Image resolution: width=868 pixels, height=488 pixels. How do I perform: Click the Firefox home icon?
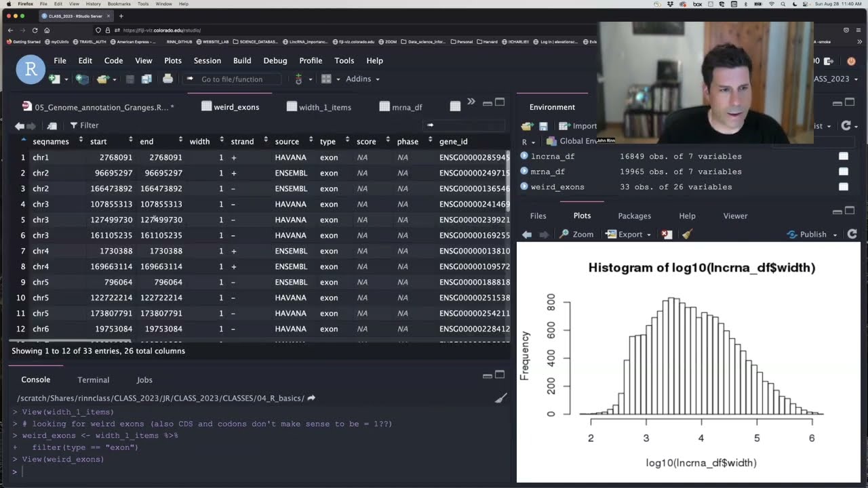pos(47,30)
